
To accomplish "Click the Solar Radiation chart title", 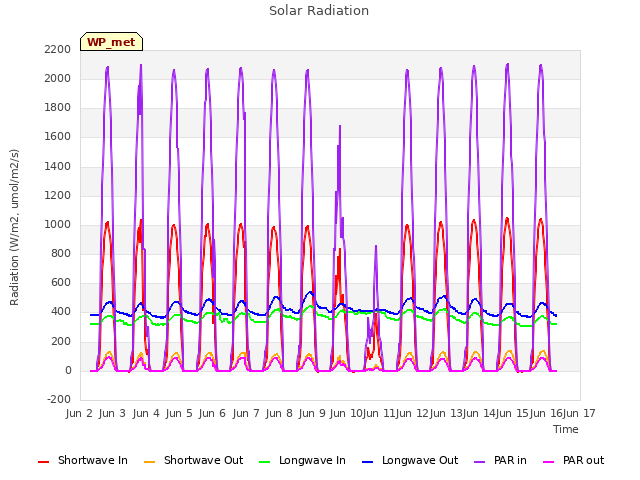I will point(319,11).
